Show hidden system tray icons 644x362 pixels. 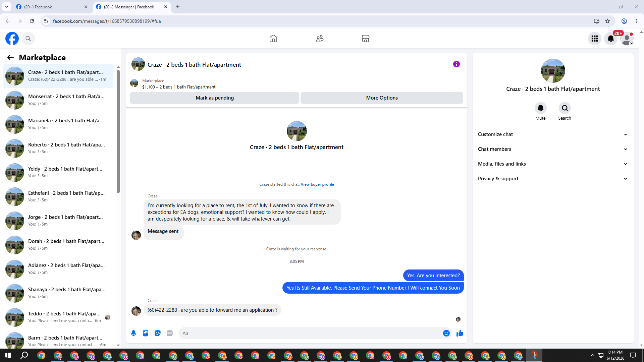592,355
